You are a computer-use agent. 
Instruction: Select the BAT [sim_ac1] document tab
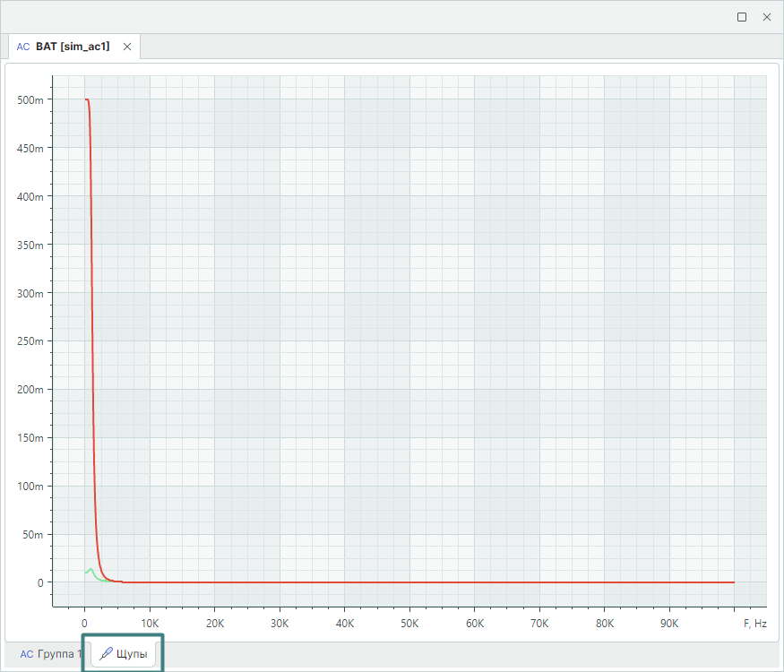tap(73, 46)
